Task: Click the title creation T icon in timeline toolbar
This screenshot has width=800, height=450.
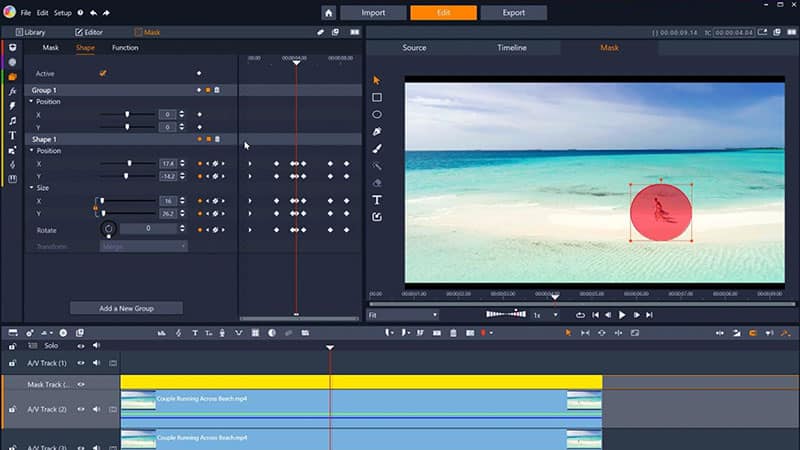Action: [x=195, y=333]
